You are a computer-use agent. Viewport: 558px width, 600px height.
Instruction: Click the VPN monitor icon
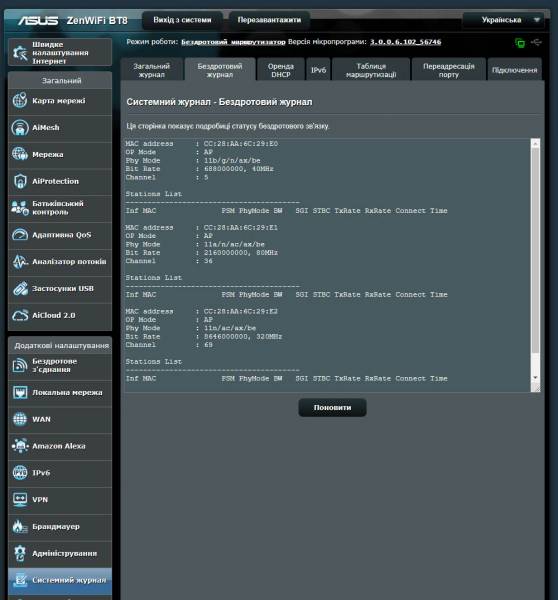point(20,500)
